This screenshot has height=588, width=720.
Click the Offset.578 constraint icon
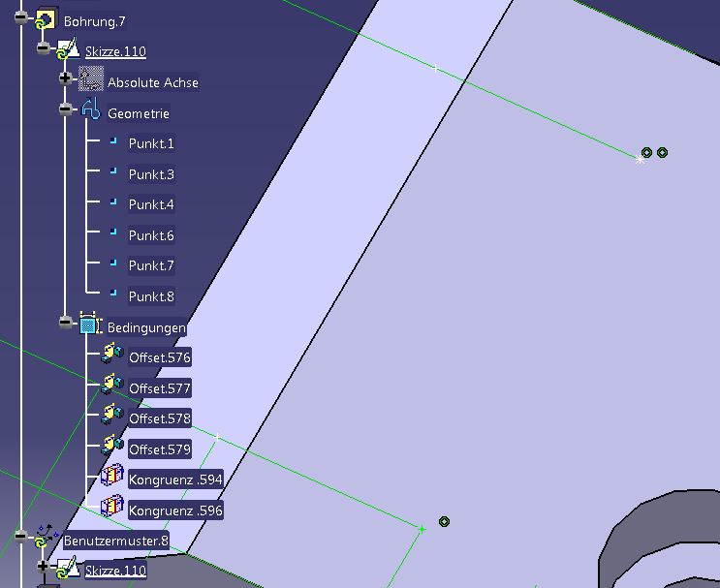click(x=112, y=415)
